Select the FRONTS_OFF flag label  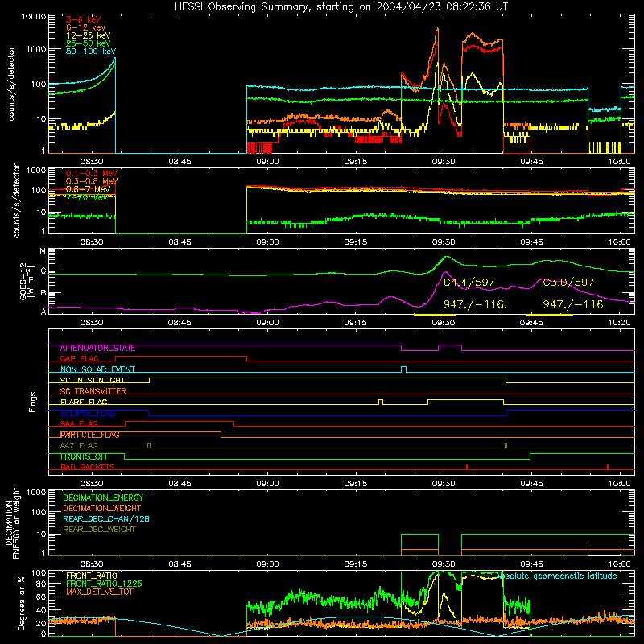coord(85,456)
